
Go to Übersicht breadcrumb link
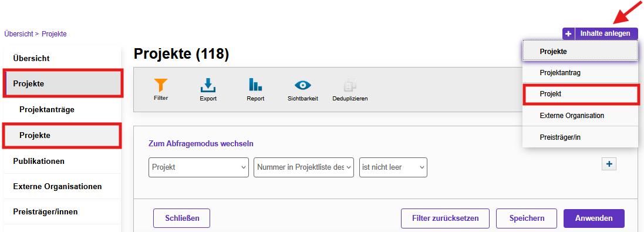(18, 34)
